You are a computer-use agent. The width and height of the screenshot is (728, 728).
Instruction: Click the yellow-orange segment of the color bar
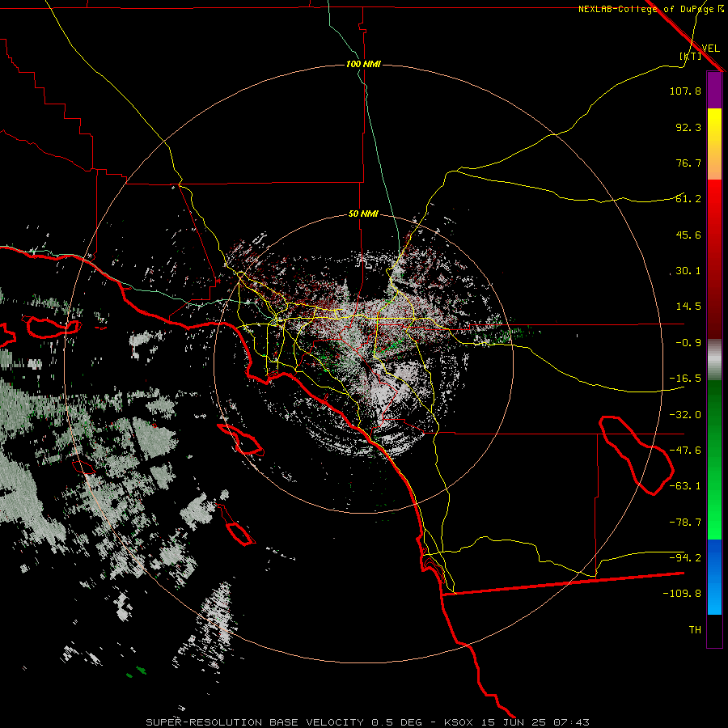click(714, 144)
